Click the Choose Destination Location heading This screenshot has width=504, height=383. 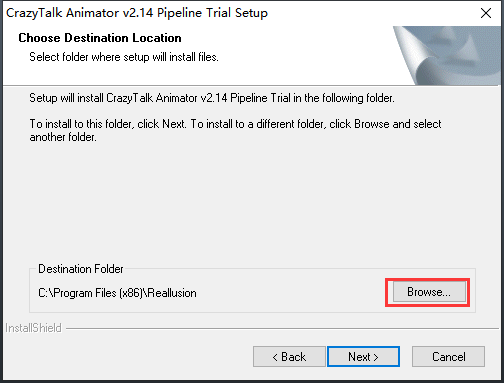pyautogui.click(x=100, y=38)
